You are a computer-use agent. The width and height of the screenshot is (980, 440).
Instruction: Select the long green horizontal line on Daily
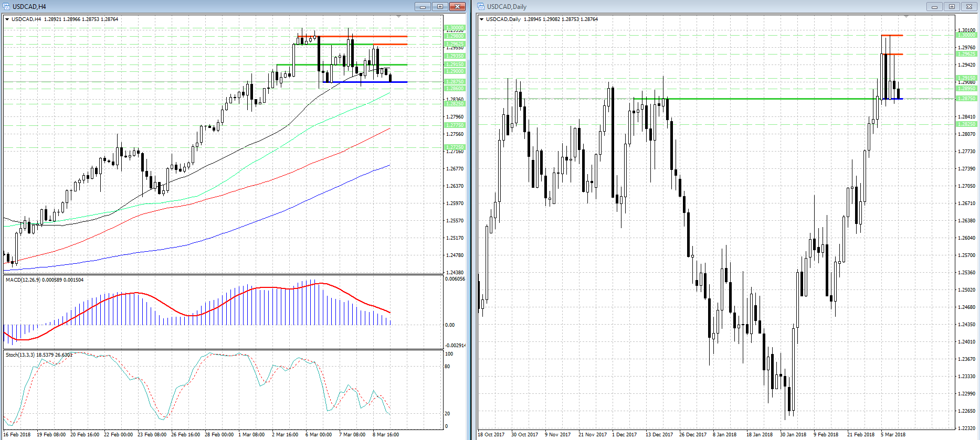pyautogui.click(x=682, y=99)
